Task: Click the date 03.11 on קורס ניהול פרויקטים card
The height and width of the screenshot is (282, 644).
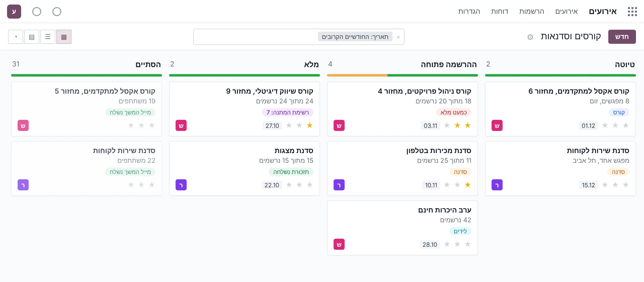Action: (430, 126)
